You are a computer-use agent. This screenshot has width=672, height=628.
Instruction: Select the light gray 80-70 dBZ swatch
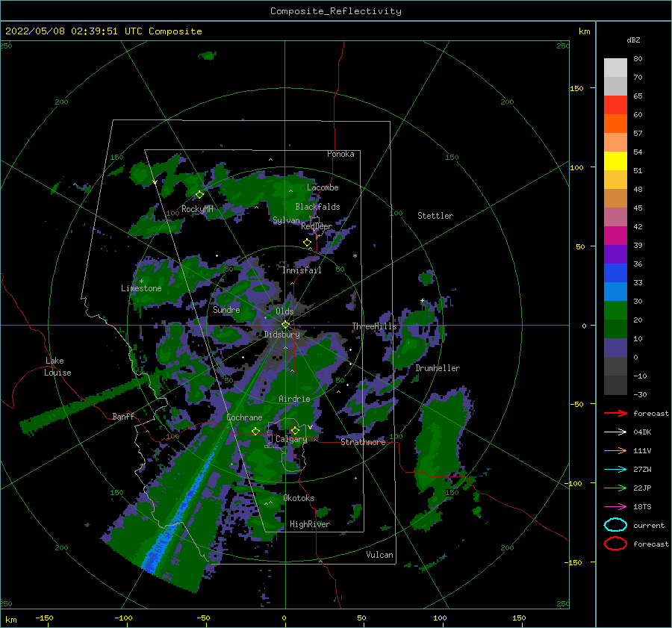(615, 68)
